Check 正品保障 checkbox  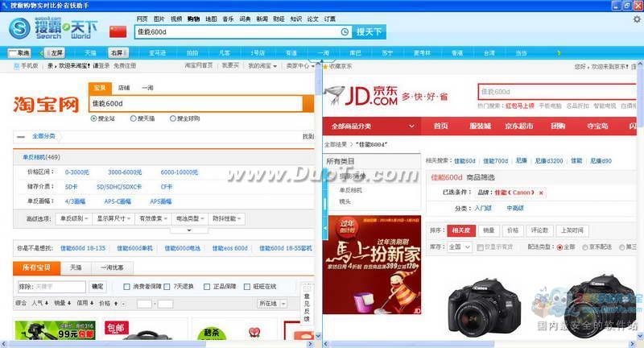(207, 286)
